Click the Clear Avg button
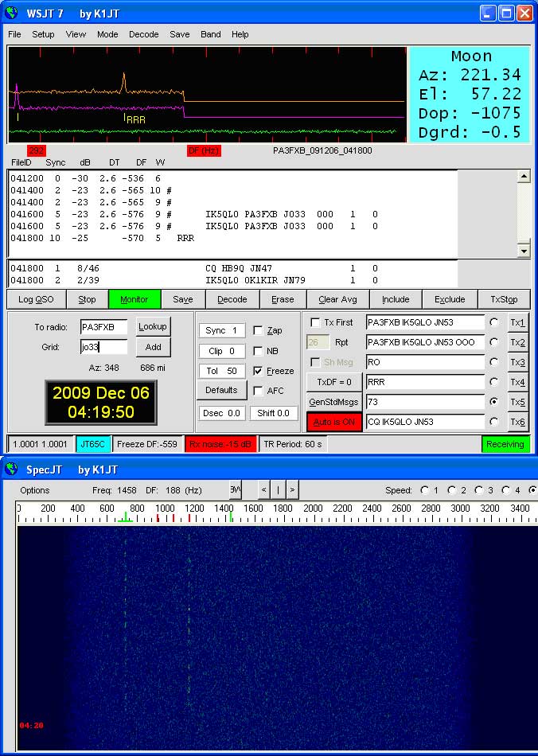The image size is (538, 756). click(x=337, y=299)
